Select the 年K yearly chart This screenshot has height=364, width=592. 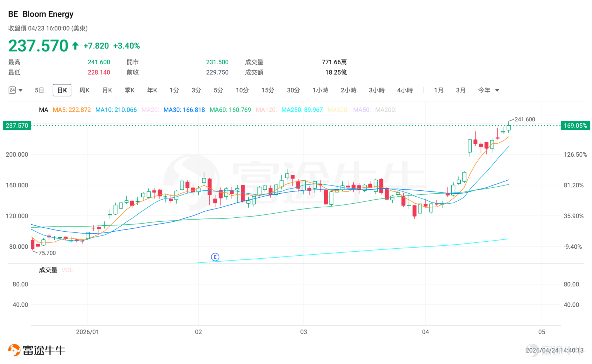(152, 90)
